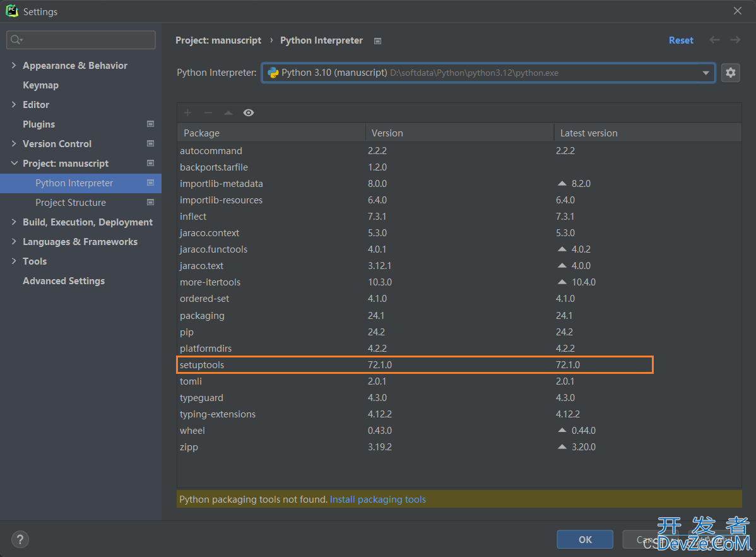The width and height of the screenshot is (756, 557).
Task: Click the upgrade arrow for jaraco.functools 4.0.2
Action: pos(562,249)
